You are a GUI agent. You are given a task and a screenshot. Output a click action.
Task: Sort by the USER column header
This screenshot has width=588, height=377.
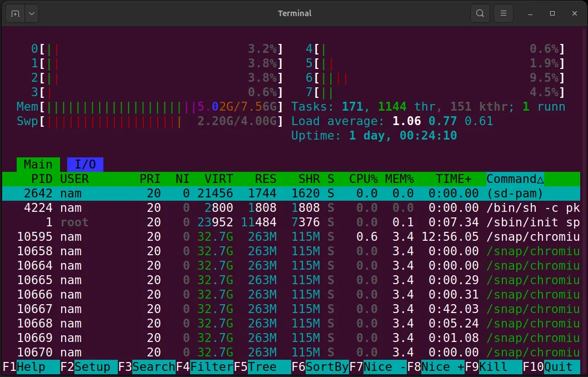click(74, 179)
